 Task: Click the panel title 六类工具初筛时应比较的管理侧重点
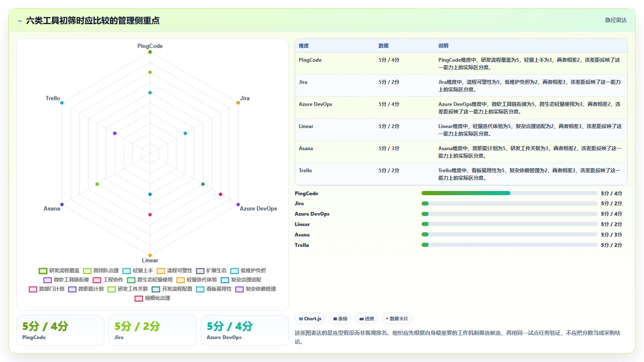click(93, 21)
